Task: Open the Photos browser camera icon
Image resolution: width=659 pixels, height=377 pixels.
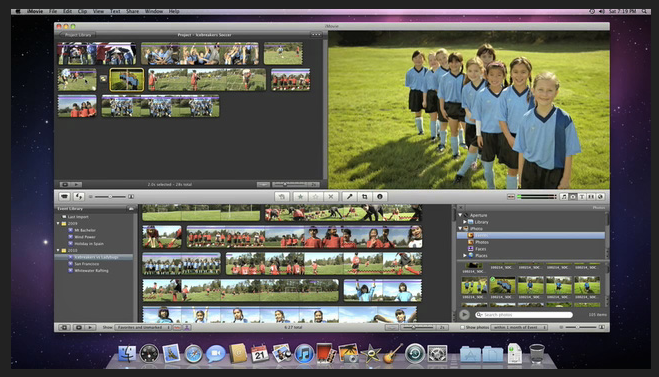Action: click(573, 196)
